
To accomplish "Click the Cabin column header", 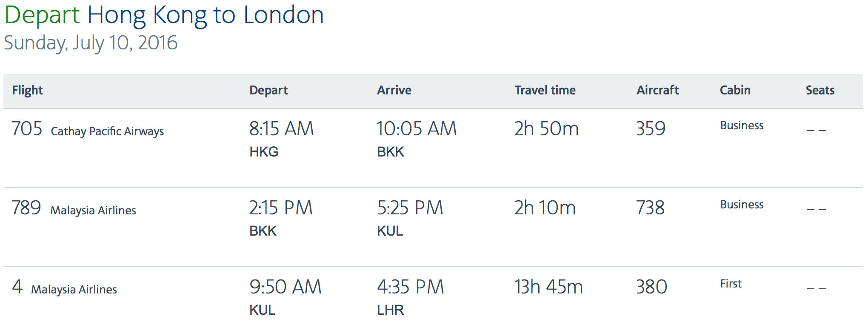I will pyautogui.click(x=735, y=90).
